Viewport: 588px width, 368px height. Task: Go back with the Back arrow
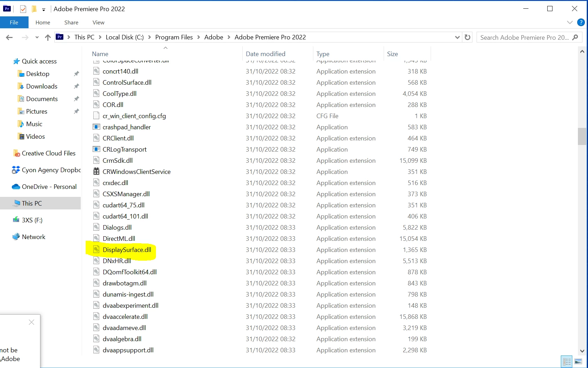pos(9,37)
